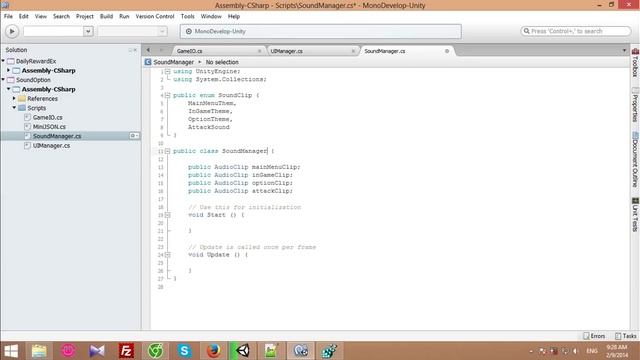Open the Version Control menu

155,16
